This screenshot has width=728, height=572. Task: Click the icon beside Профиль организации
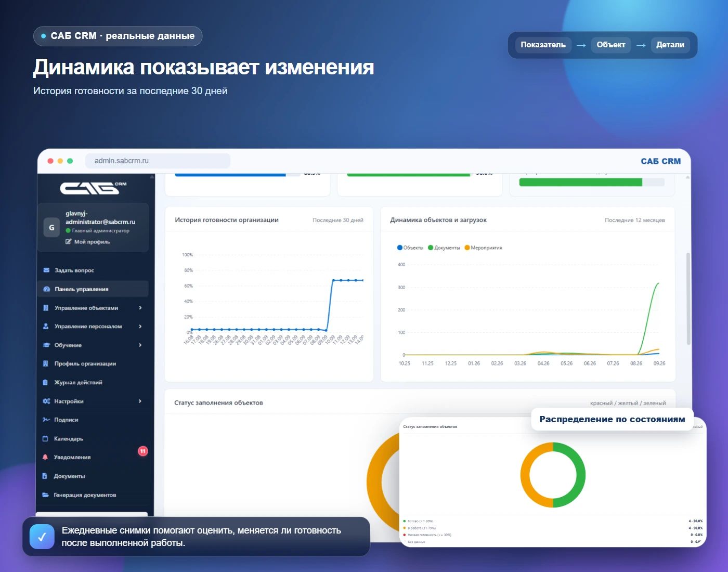[x=45, y=364]
